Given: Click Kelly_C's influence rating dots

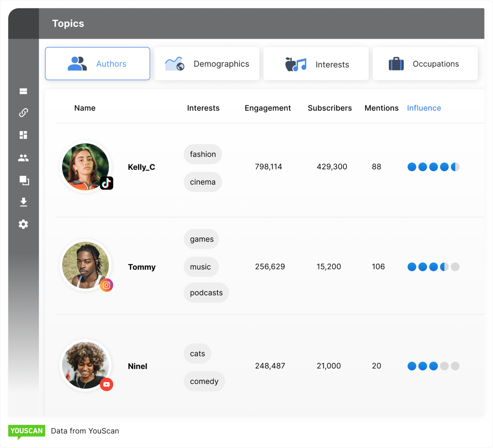Looking at the screenshot, I should [433, 167].
